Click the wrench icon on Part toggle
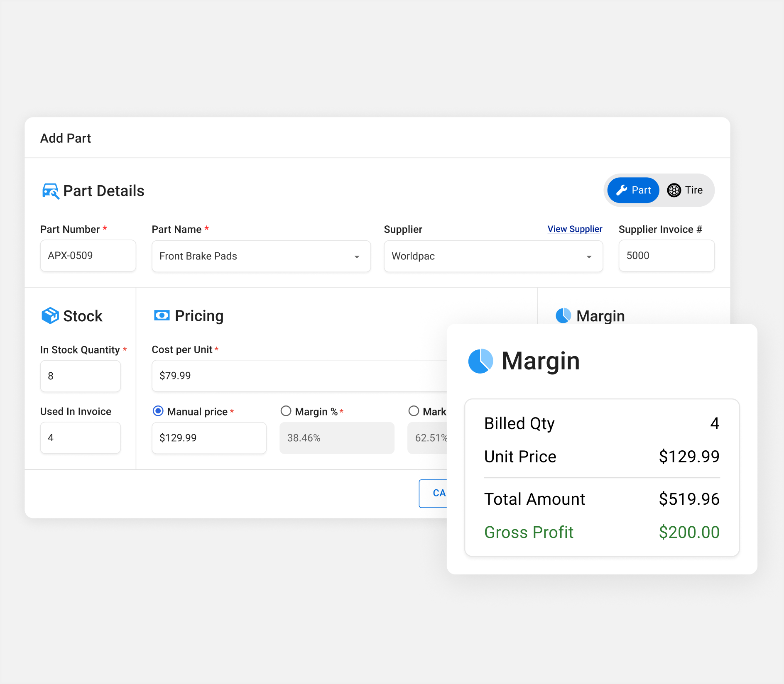The width and height of the screenshot is (784, 684). (622, 190)
